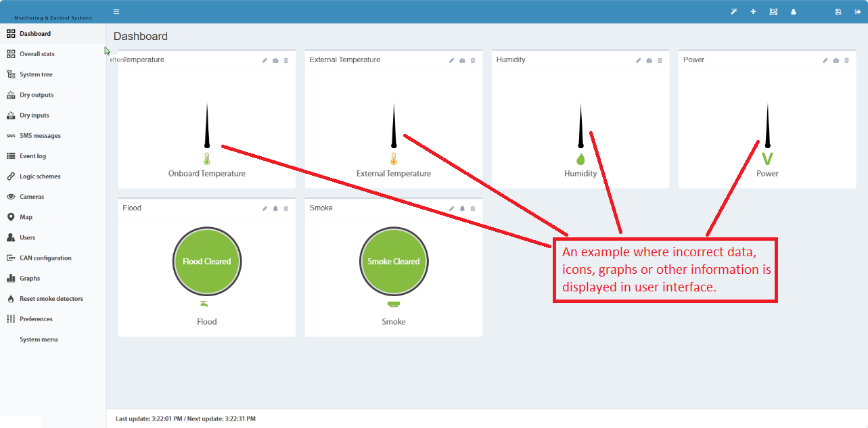Toggle bell notification on Smoke widget
This screenshot has height=428, width=868.
click(462, 208)
